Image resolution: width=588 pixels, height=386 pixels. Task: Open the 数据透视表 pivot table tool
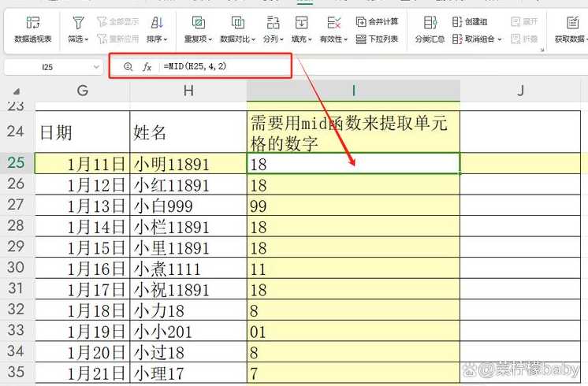(x=33, y=29)
